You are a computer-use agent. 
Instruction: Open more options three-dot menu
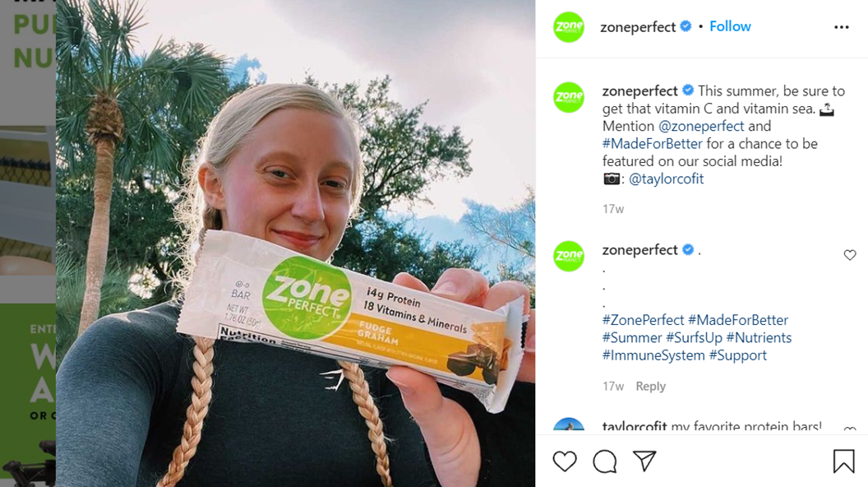click(842, 27)
